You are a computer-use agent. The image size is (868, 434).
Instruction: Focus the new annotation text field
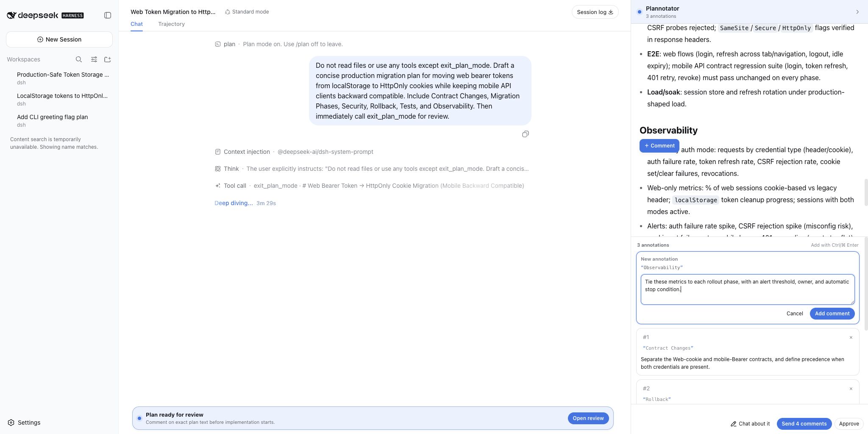tap(748, 289)
